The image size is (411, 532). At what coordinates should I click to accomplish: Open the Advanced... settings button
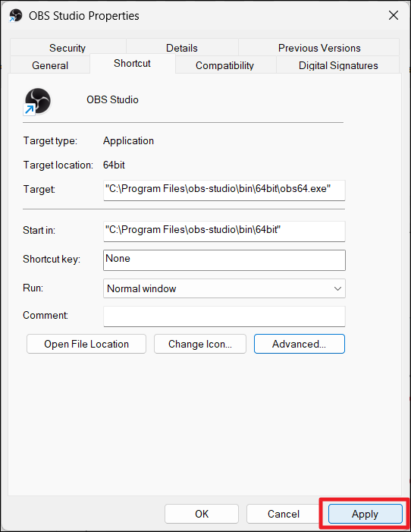tap(300, 344)
